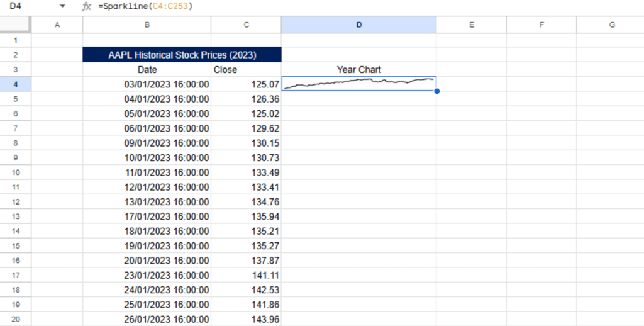644x326 pixels.
Task: Open the Name box dropdown arrow
Action: click(62, 6)
